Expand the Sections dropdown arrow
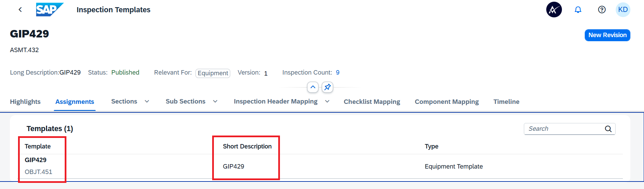Screen dimensions: 644x189 [x=147, y=101]
